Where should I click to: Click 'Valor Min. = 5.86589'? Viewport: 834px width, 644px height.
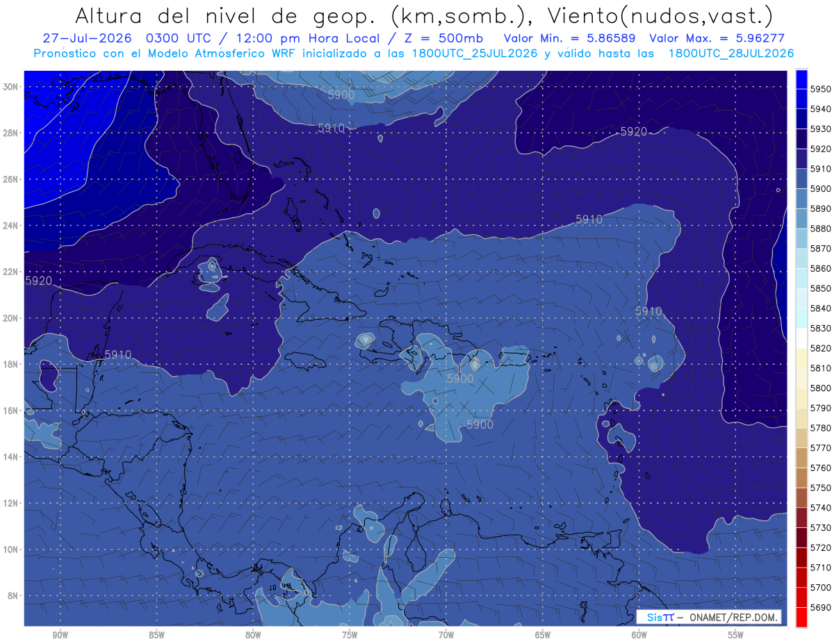pyautogui.click(x=571, y=39)
